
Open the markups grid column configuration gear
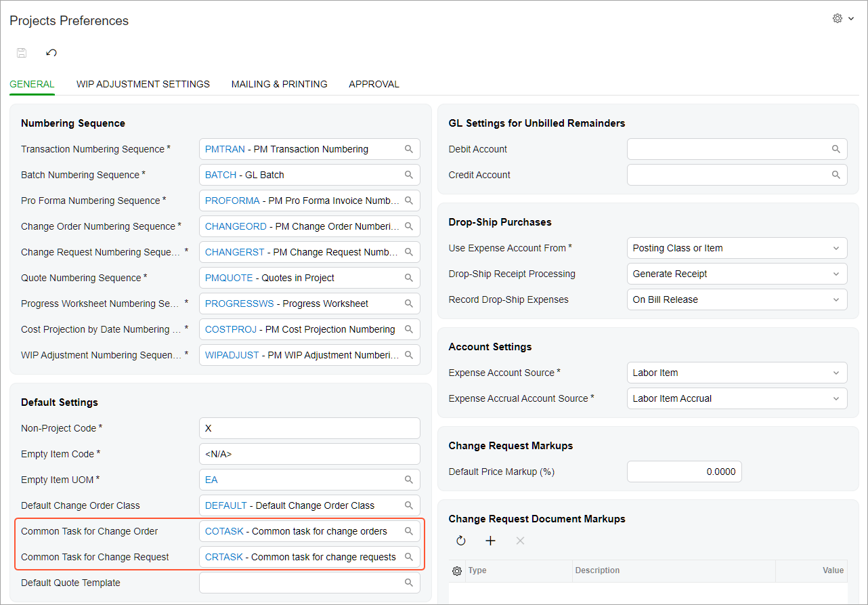tap(457, 571)
